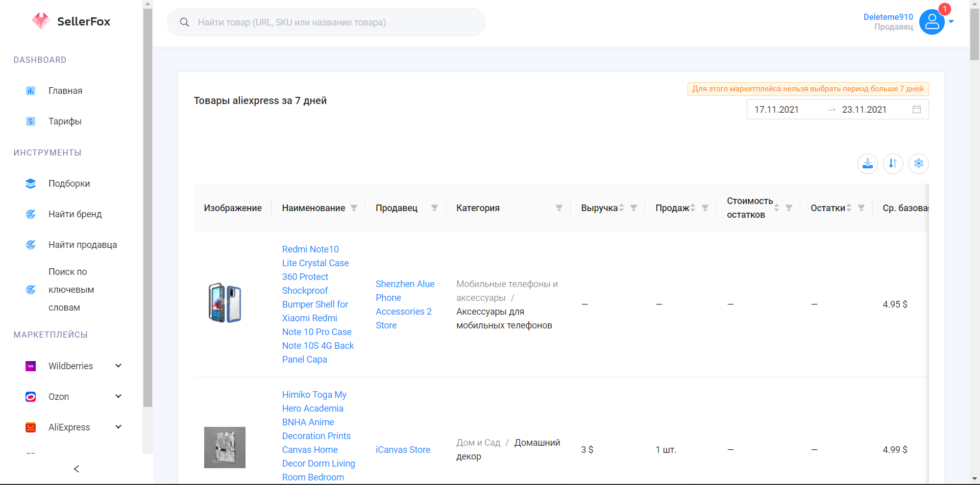The image size is (980, 485).
Task: Open Продавец column filter
Action: 434,208
